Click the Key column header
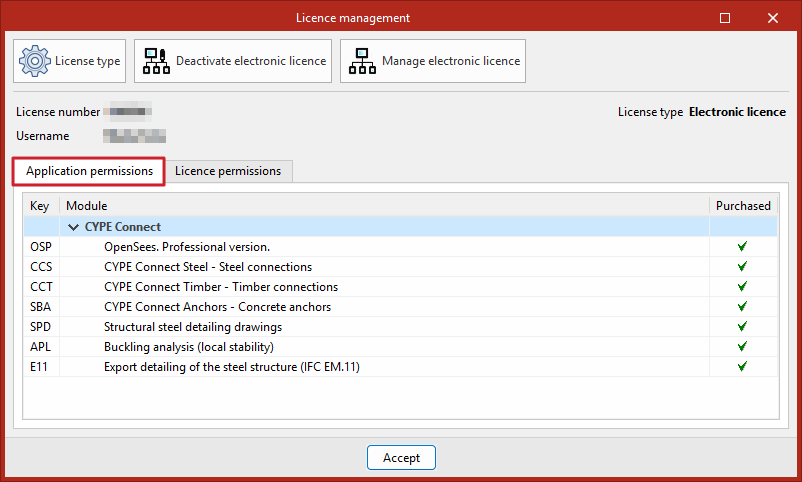 click(x=41, y=206)
